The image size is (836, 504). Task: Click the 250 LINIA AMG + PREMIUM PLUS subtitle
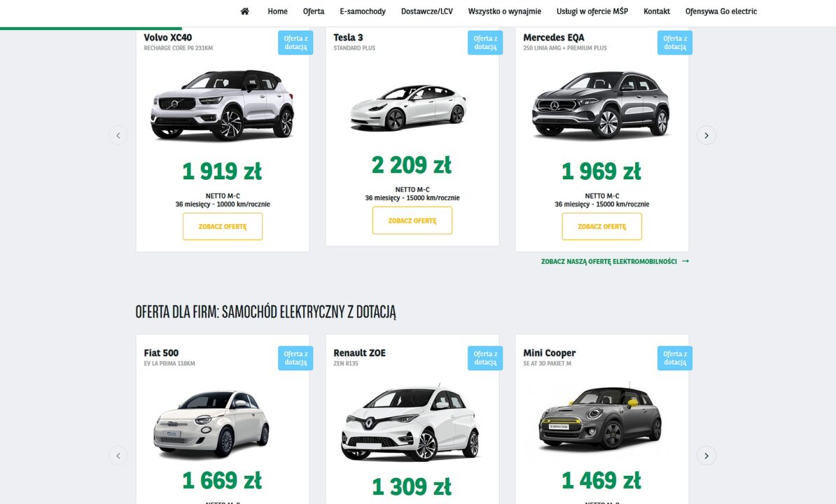coord(565,48)
